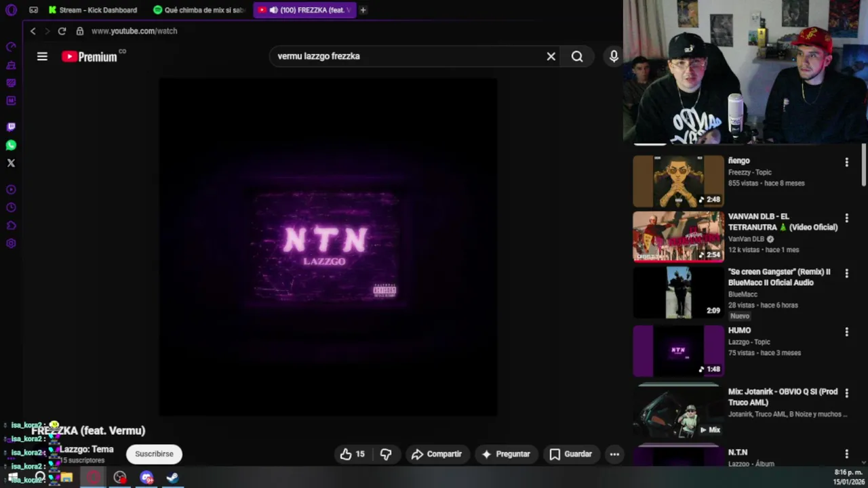The image size is (868, 488).
Task: Open options menu for the ñengo video
Action: coord(846,162)
